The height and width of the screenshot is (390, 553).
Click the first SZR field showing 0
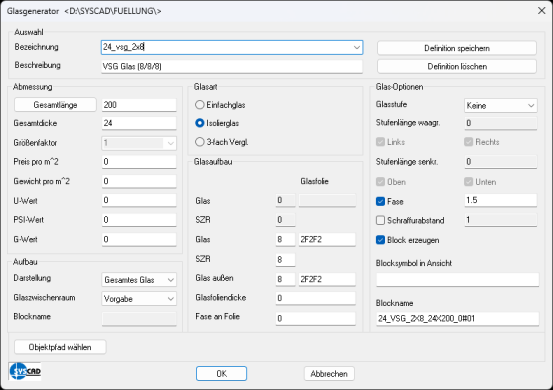[x=285, y=220]
